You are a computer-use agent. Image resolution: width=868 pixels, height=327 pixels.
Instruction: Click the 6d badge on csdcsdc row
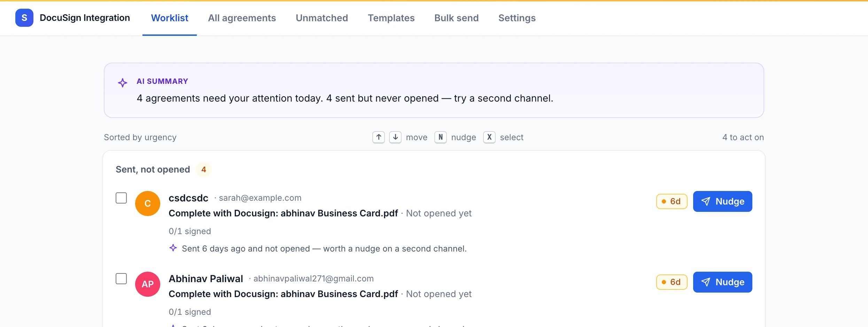672,201
